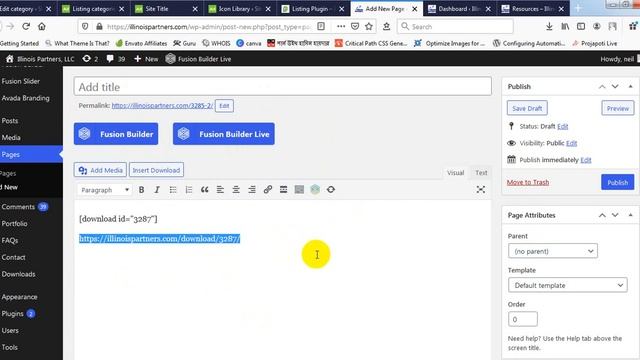Collapse the Publish panel
This screenshot has height=360, width=640.
(631, 87)
